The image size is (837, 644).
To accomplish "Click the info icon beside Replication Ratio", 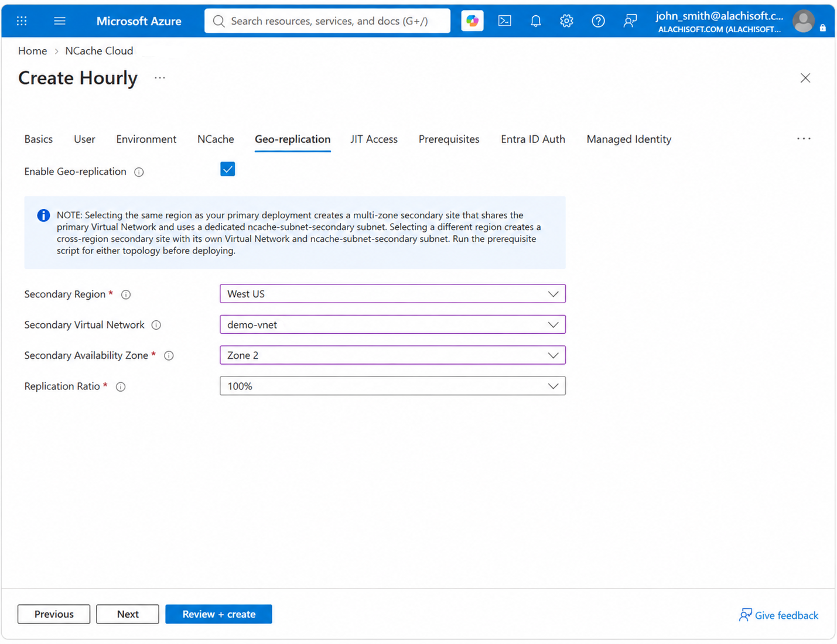I will pos(121,387).
